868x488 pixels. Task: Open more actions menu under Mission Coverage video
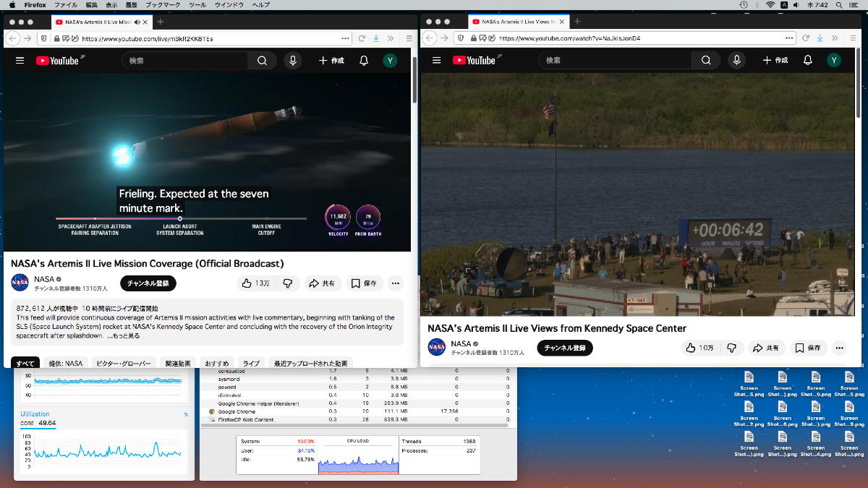coord(395,283)
